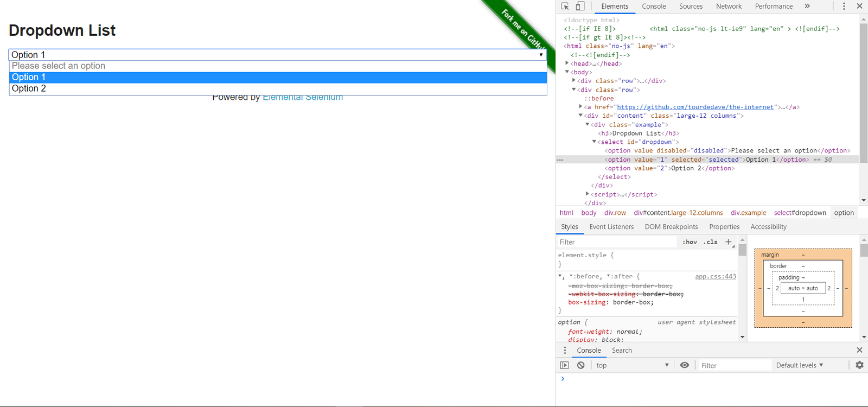Activate the inspect element picker icon
This screenshot has height=407, width=868.
(565, 7)
